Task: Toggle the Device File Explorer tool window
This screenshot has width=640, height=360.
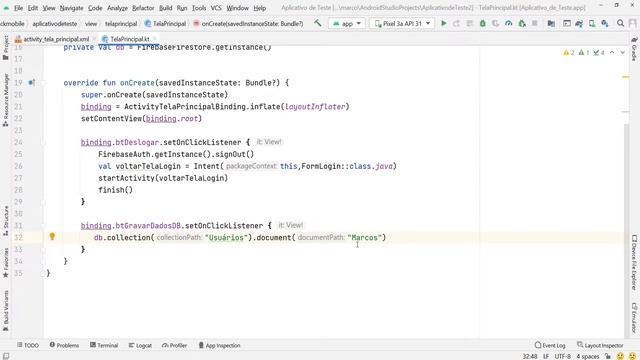Action: click(x=634, y=262)
